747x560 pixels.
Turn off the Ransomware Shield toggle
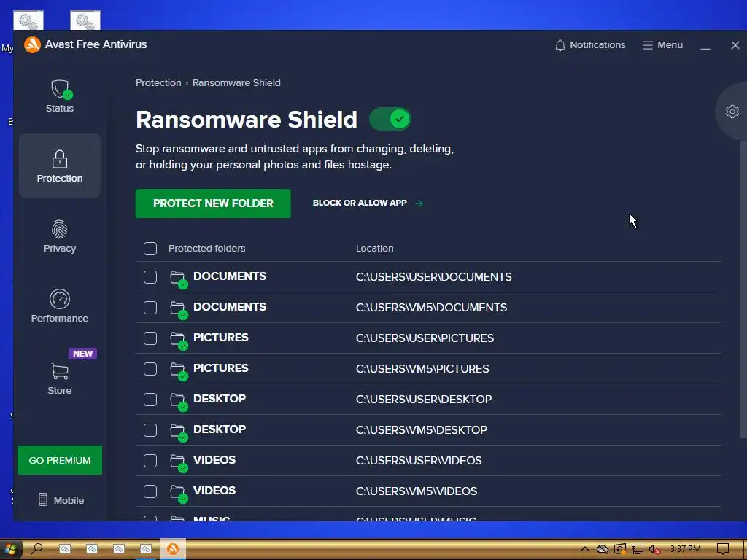(x=390, y=119)
